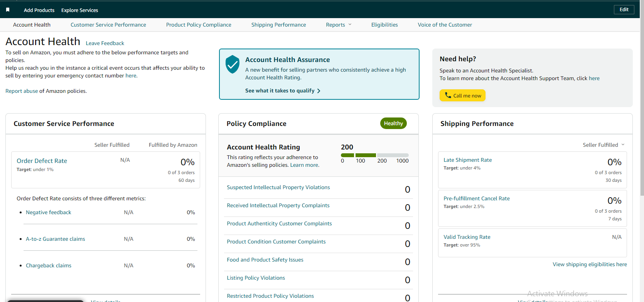This screenshot has height=302, width=644.
Task: Click 'here' to enter emergency contact number
Action: point(131,75)
